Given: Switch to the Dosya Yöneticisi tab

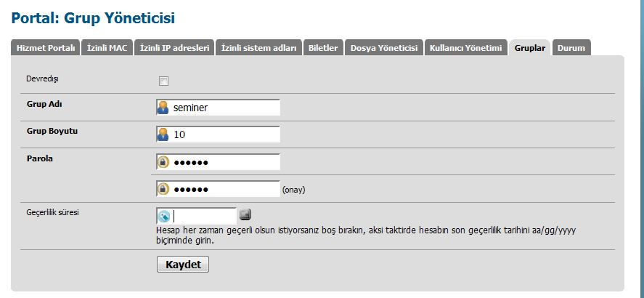Looking at the screenshot, I should click(x=384, y=47).
